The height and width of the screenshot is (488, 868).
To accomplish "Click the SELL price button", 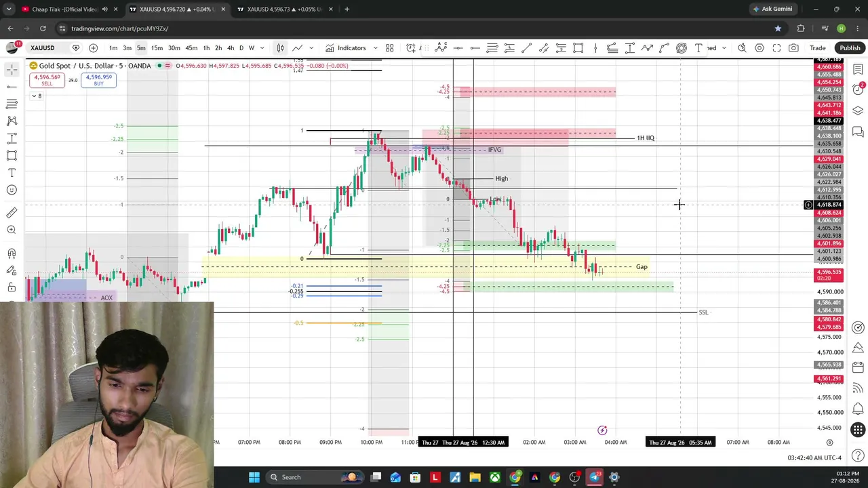I will pyautogui.click(x=47, y=80).
